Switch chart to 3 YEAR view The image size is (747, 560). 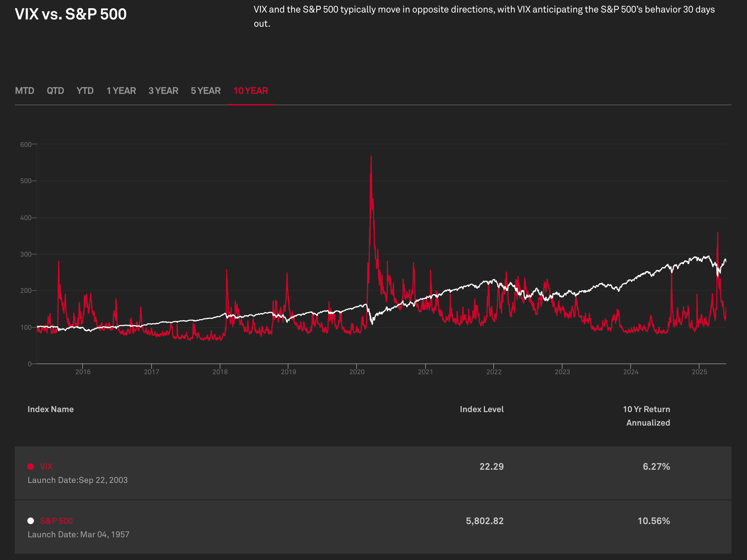coord(163,91)
